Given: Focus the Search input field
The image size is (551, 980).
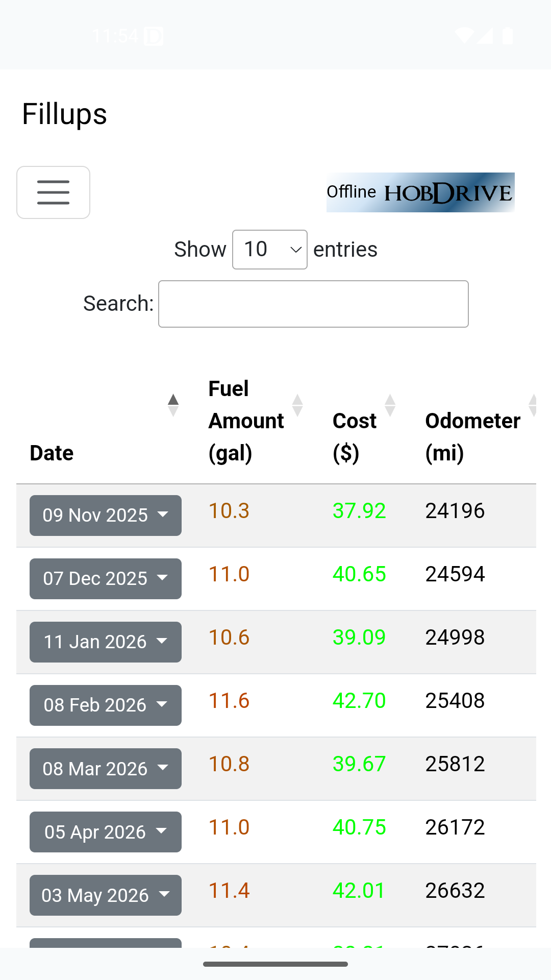Looking at the screenshot, I should pos(313,304).
